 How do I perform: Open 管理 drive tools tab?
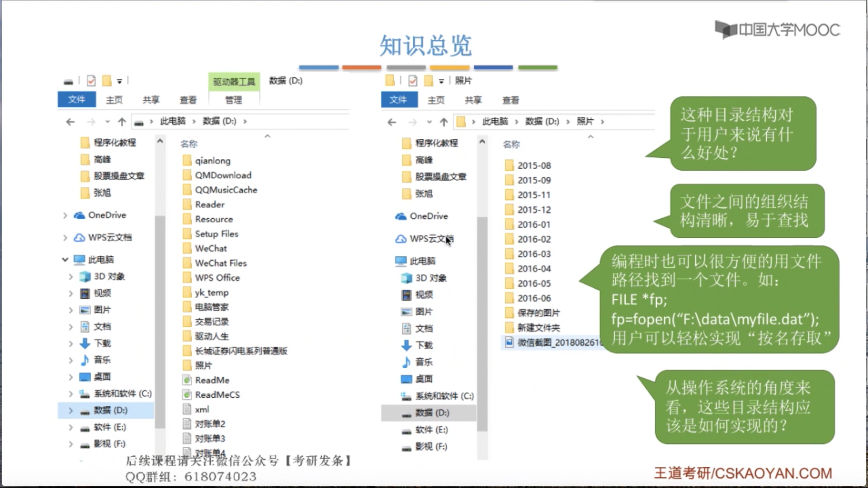pos(234,100)
